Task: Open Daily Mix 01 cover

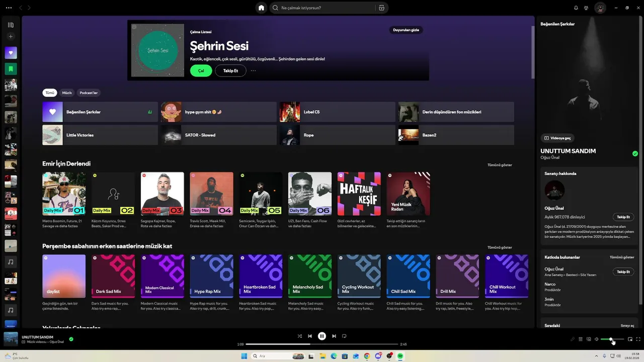Action: tap(64, 194)
